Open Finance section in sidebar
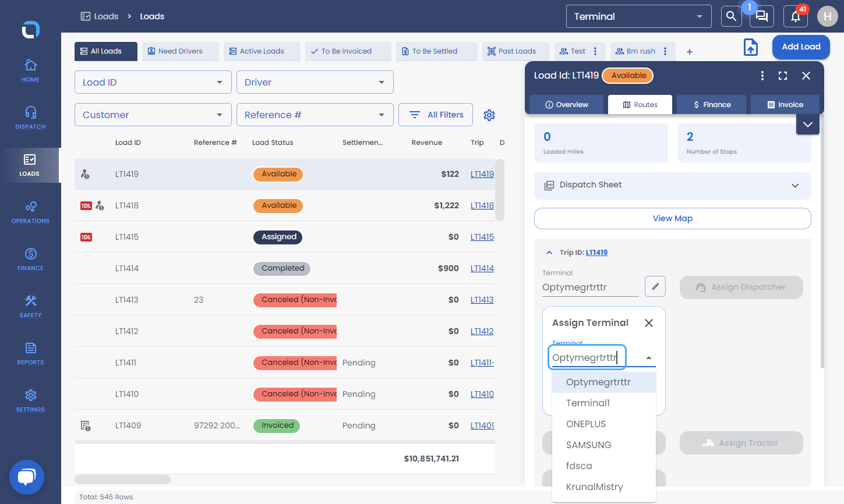 tap(30, 259)
